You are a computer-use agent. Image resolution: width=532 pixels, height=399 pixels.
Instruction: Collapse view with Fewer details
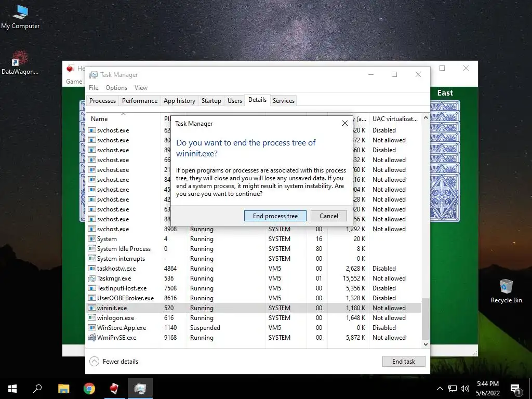click(x=114, y=362)
